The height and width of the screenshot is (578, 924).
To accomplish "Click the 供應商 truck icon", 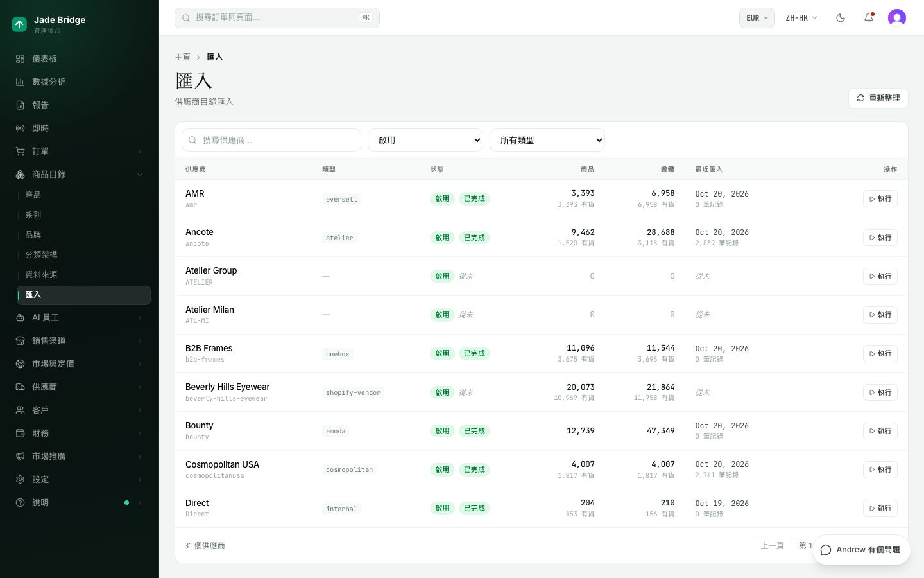I will 20,387.
